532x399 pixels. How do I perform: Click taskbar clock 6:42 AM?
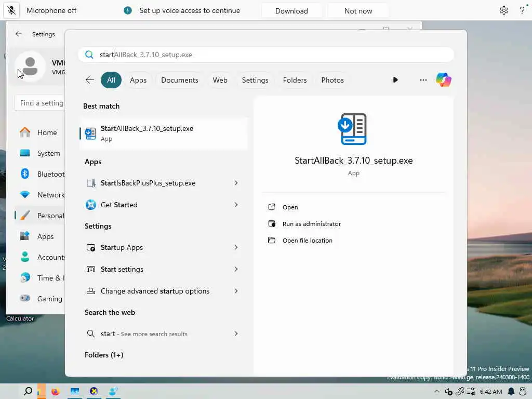[491, 392]
